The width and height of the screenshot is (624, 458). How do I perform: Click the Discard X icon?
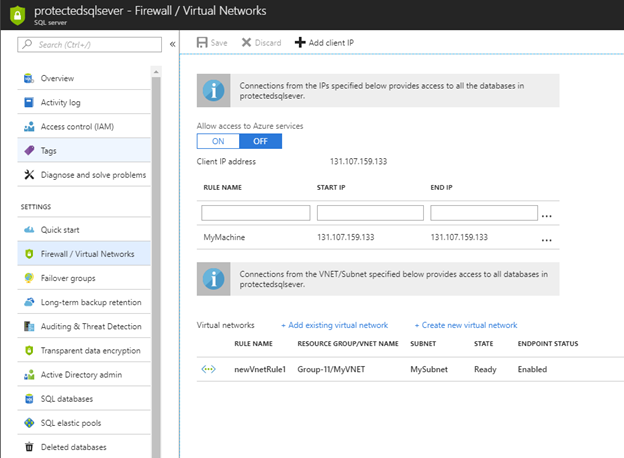[246, 43]
